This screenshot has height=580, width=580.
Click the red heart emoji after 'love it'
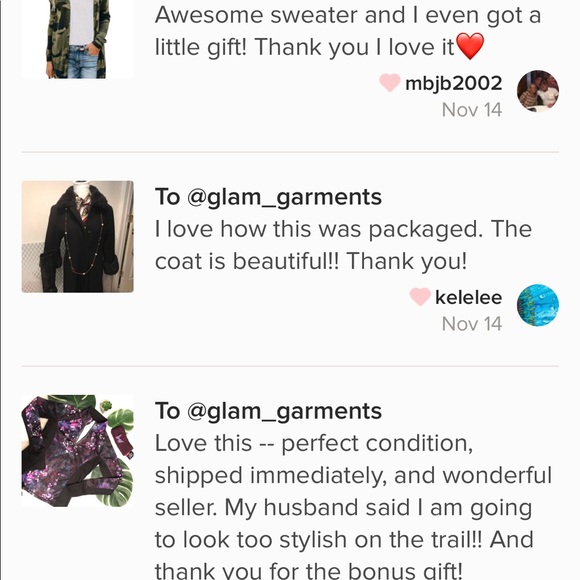(470, 46)
